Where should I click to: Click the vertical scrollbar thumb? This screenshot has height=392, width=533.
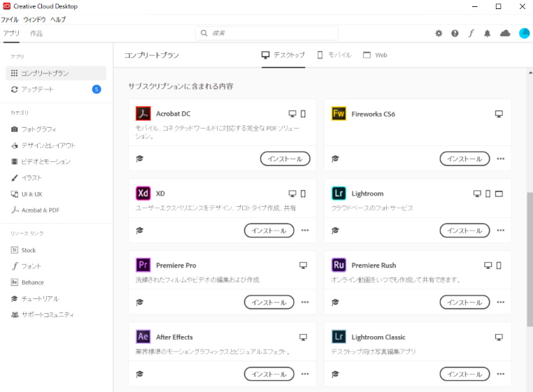[530, 259]
